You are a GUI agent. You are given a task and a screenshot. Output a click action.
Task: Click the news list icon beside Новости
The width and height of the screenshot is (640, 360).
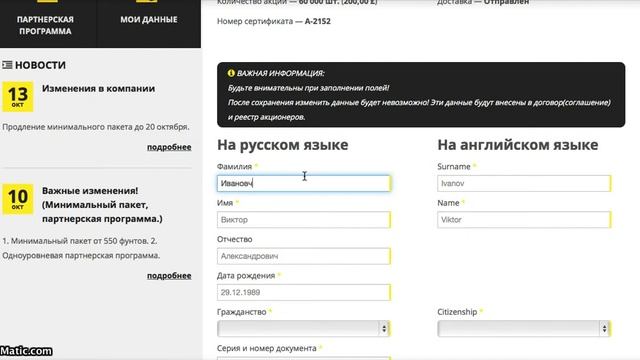click(7, 65)
